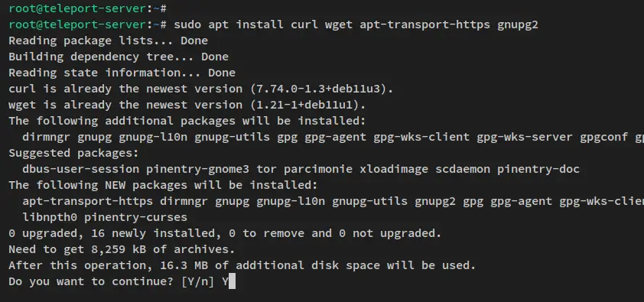Click the "root@teleport-server" prompt on the second line
644x302 pixels.
76,24
